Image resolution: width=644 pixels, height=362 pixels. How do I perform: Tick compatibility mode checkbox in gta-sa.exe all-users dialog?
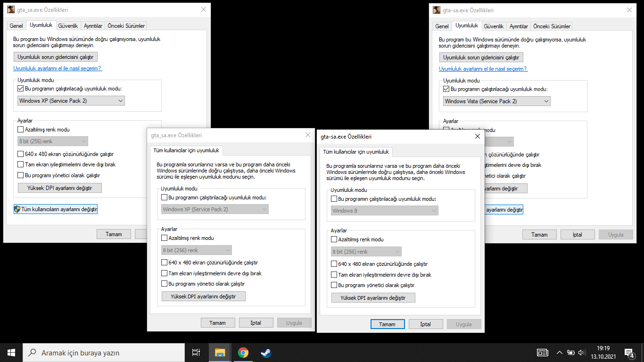tap(334, 199)
